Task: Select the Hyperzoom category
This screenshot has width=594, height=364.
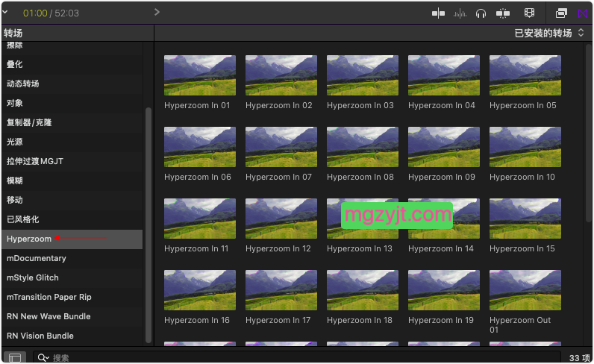Action: coord(72,239)
